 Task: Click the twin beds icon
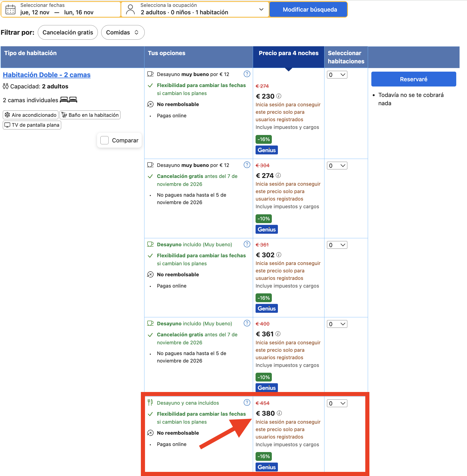tap(69, 100)
